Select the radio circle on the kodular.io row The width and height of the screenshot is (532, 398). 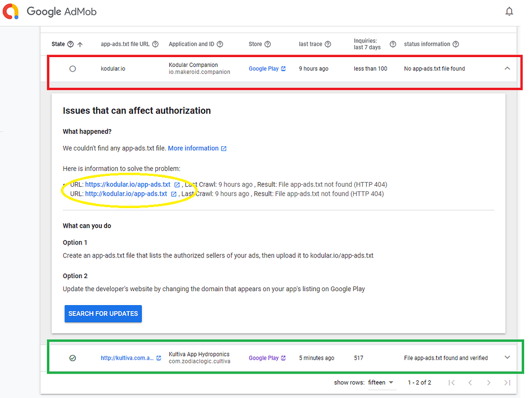[72, 68]
